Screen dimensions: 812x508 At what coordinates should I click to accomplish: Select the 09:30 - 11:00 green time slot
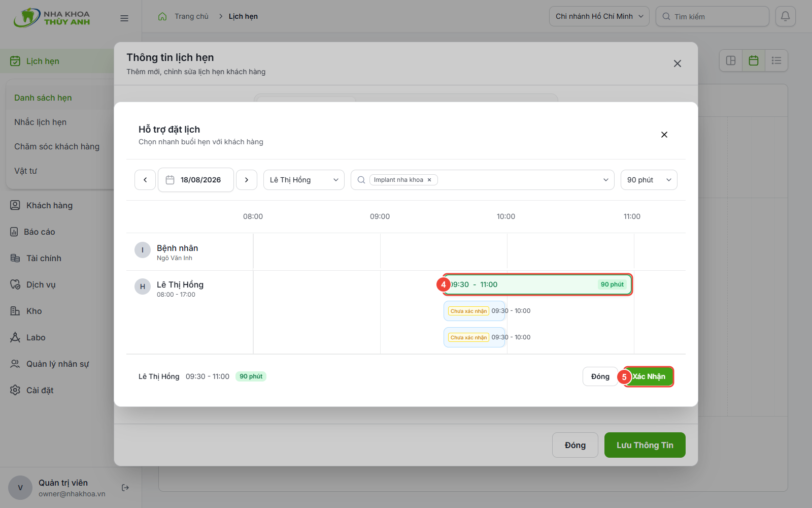(538, 284)
